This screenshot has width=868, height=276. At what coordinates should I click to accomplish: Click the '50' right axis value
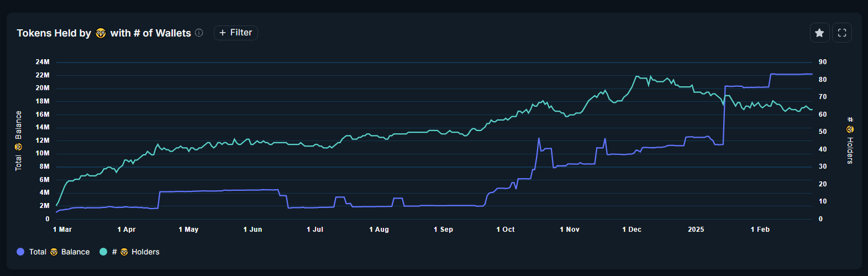pos(823,132)
